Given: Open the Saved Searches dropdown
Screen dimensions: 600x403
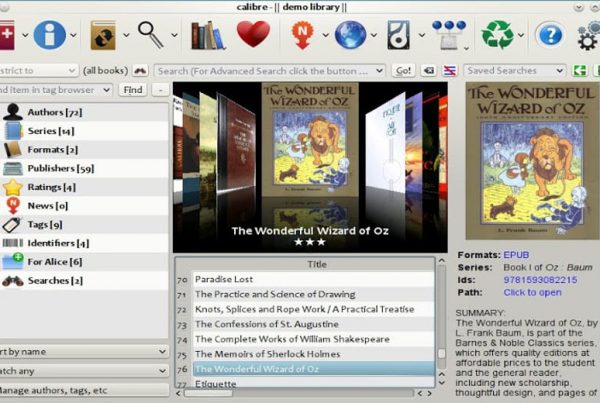Looking at the screenshot, I should (514, 71).
